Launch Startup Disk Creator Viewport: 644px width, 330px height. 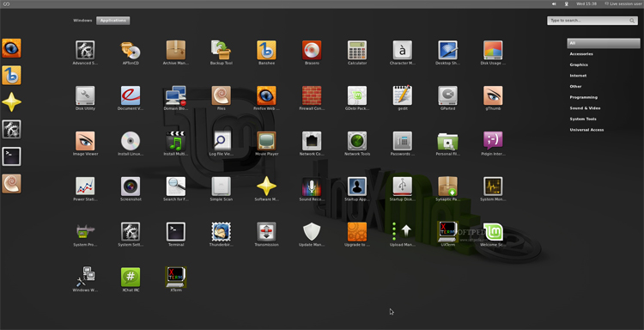pos(403,186)
